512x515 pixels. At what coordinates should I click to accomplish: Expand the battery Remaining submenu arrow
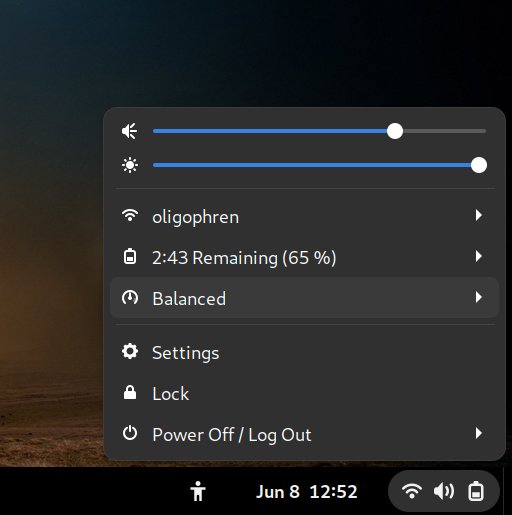coord(479,256)
